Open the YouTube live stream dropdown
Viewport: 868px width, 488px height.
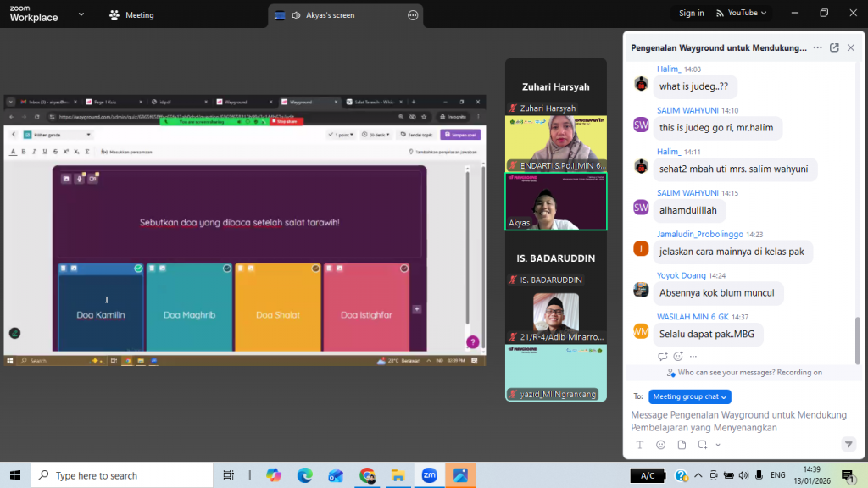coord(742,13)
